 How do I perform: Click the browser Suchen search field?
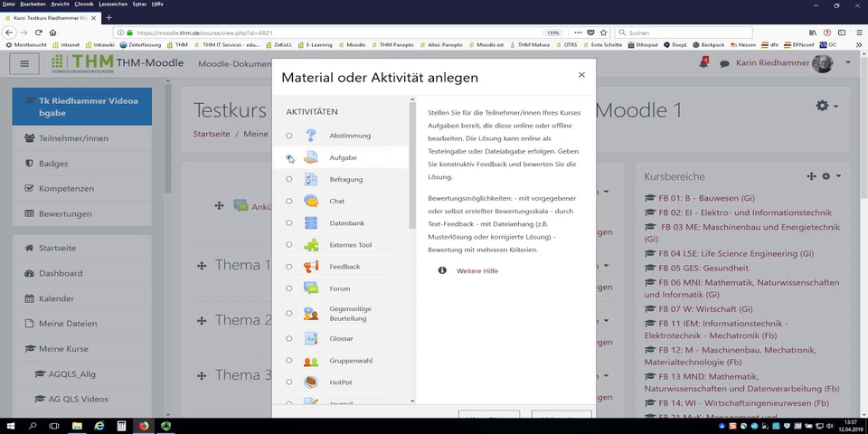pyautogui.click(x=684, y=33)
